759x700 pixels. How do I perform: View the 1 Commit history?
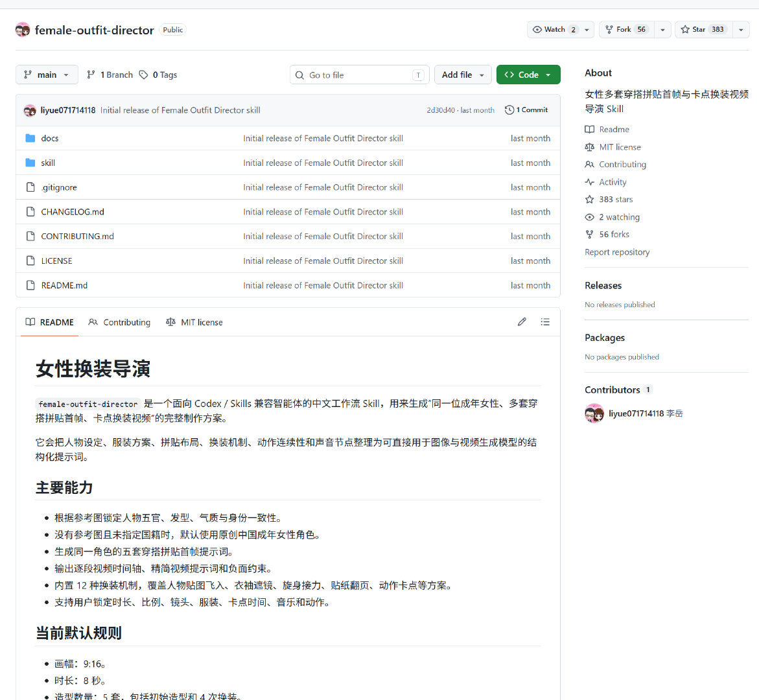click(526, 110)
